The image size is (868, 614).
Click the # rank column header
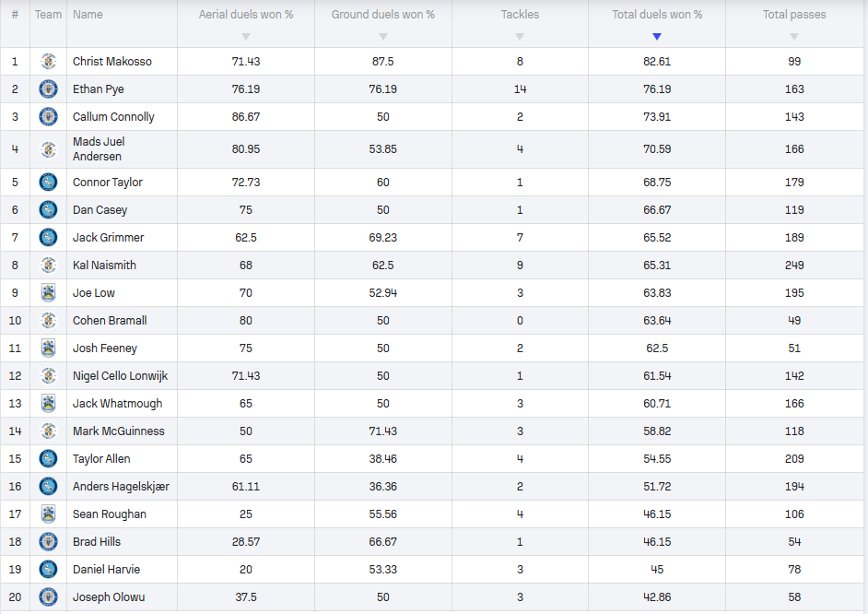click(x=15, y=15)
